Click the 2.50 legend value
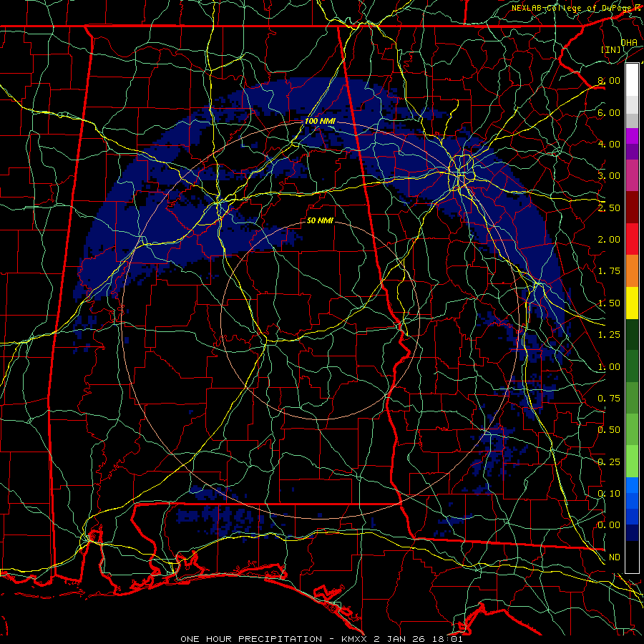Image resolution: width=644 pixels, height=644 pixels. (609, 208)
